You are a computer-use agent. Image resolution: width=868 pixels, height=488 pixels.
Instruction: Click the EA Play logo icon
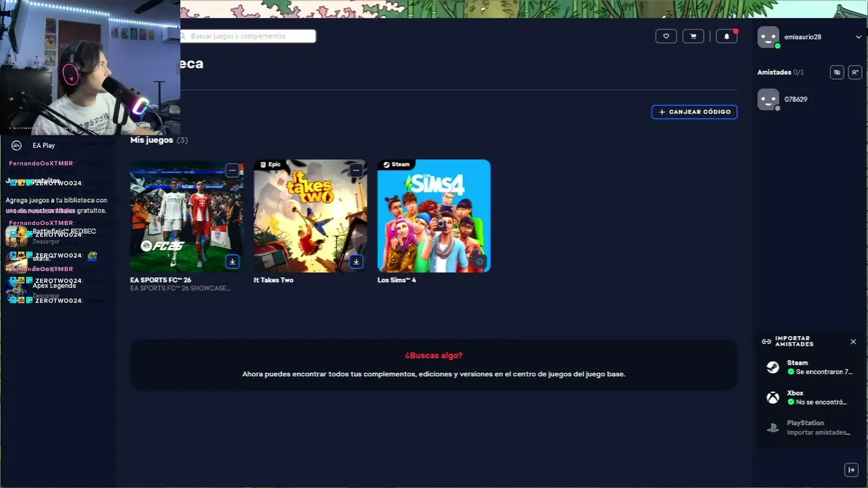coord(17,146)
